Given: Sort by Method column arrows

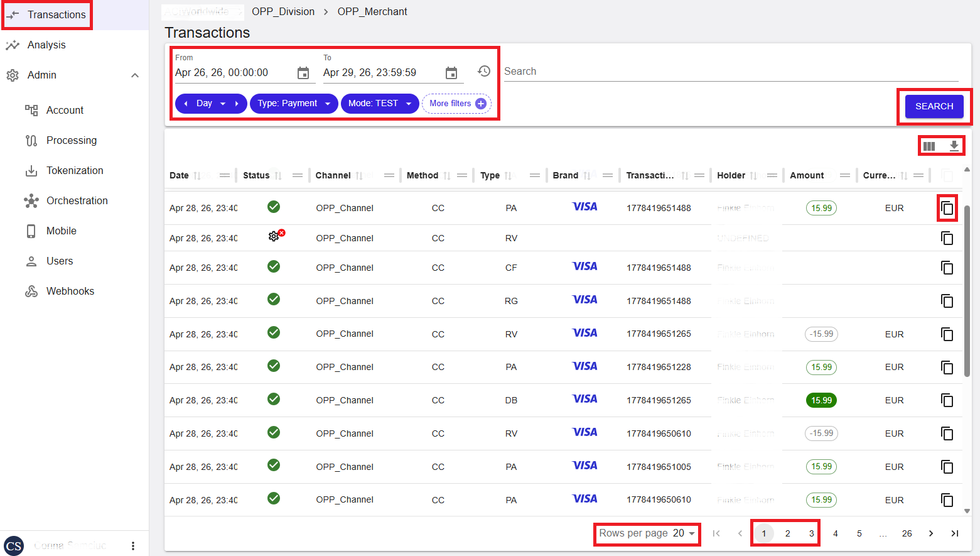Looking at the screenshot, I should click(447, 176).
